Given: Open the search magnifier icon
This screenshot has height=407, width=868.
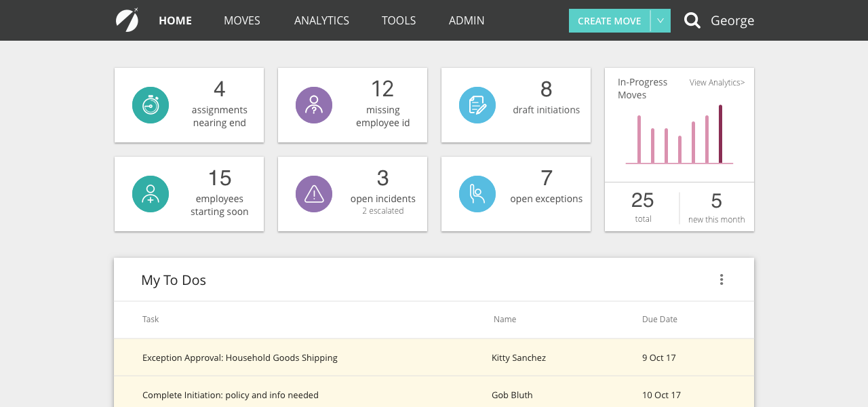Looking at the screenshot, I should point(692,20).
